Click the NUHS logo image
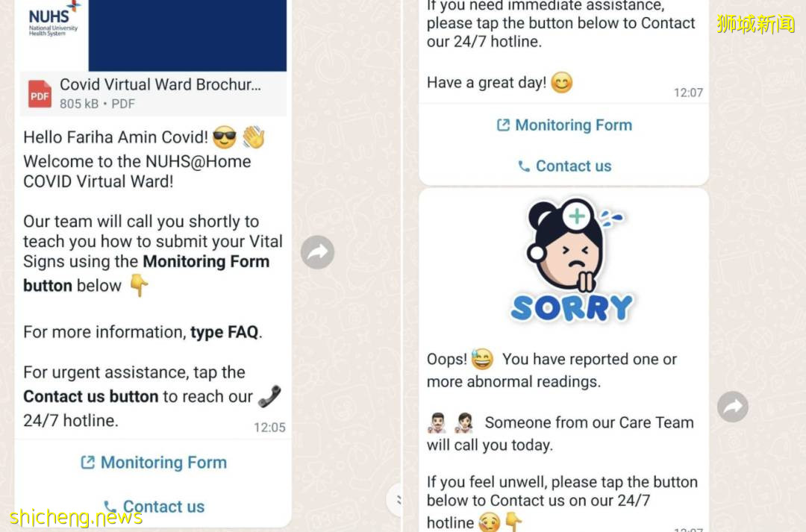806x532 pixels. click(x=54, y=19)
